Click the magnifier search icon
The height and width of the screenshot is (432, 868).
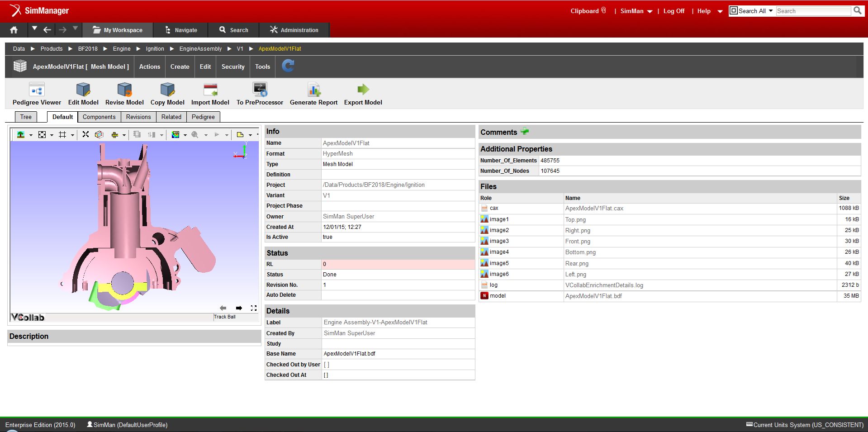(x=857, y=10)
